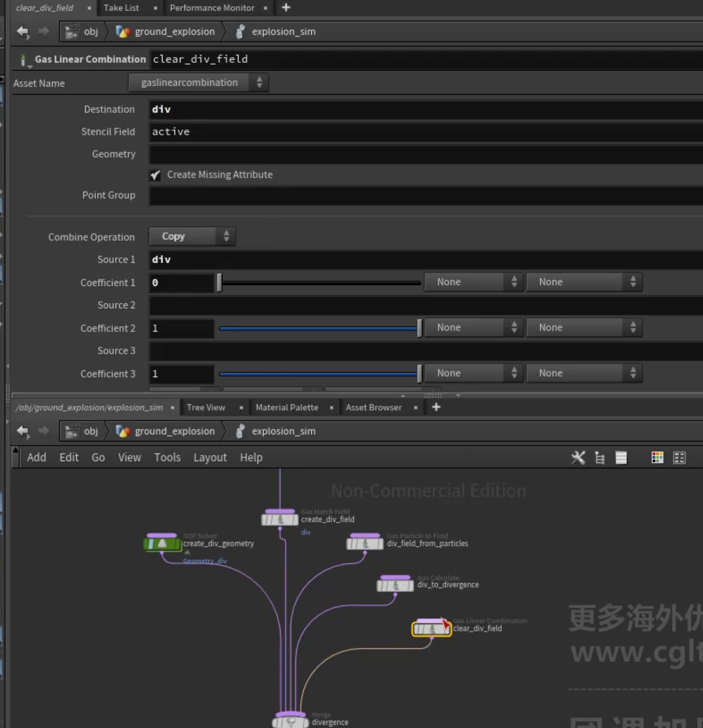Click the div_to_divergence Gas Calculate node

tap(395, 585)
